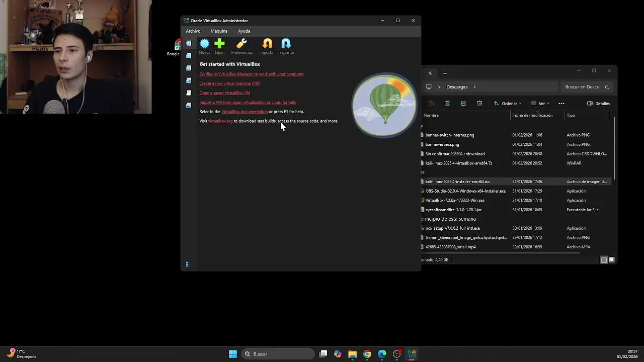
Task: Open Google Chrome from the taskbar
Action: [367, 354]
